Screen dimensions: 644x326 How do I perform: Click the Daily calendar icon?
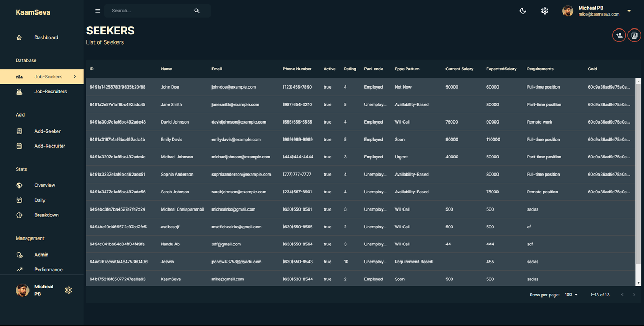(19, 200)
